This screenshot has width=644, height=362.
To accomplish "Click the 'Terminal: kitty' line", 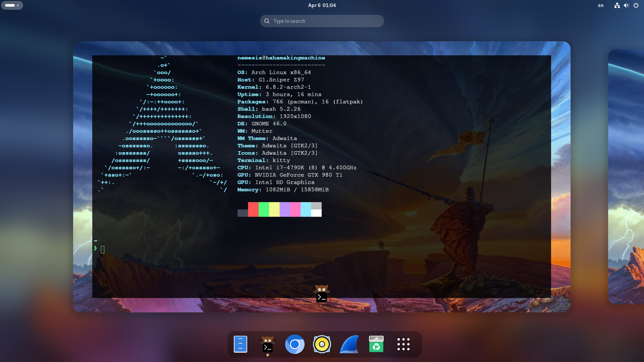I will pyautogui.click(x=264, y=161).
